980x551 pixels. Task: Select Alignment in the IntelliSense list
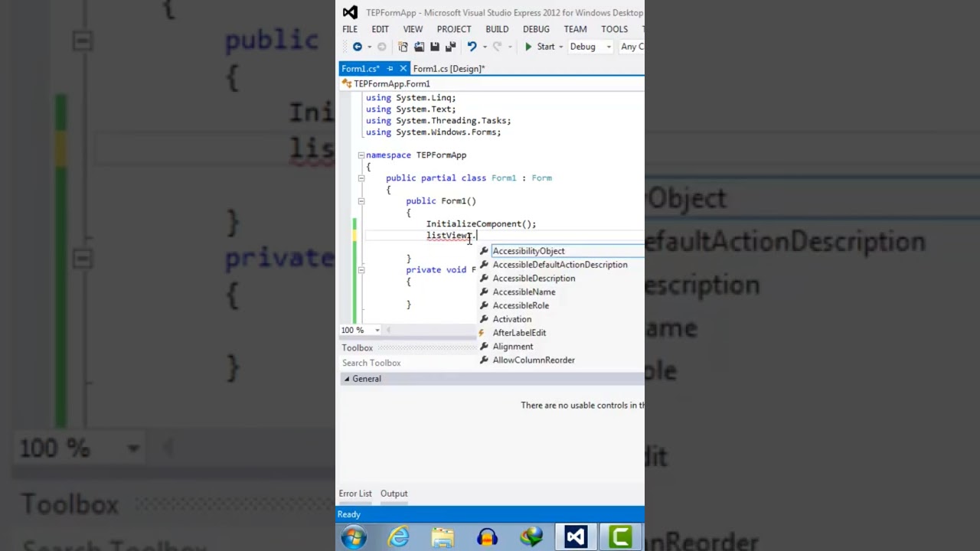click(x=512, y=347)
